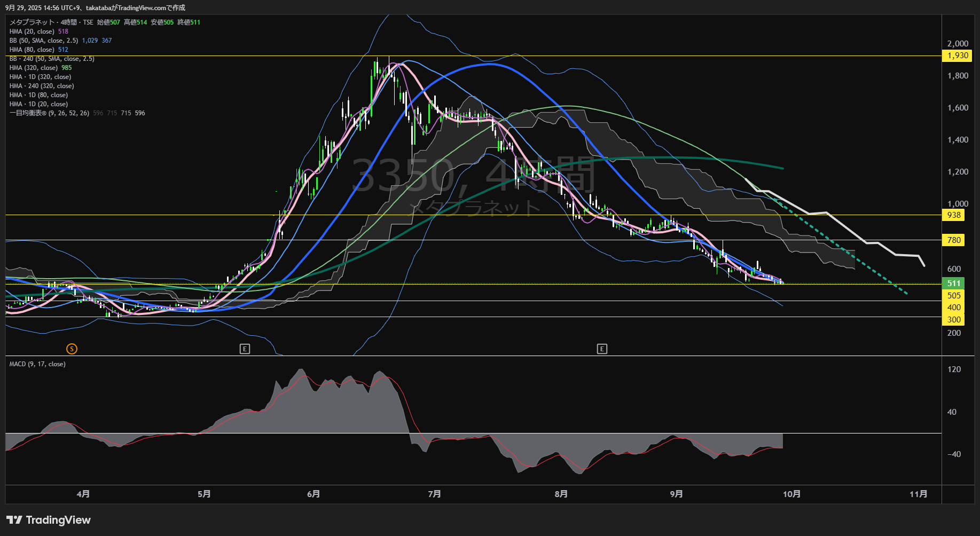The image size is (980, 536).
Task: Click the 始値507 open value in header
Action: (x=109, y=22)
